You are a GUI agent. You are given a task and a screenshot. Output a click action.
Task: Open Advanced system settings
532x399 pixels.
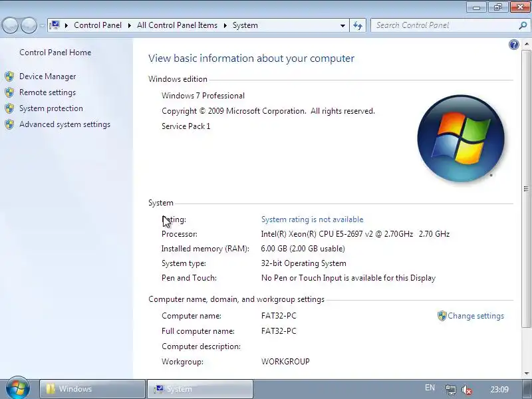point(65,124)
